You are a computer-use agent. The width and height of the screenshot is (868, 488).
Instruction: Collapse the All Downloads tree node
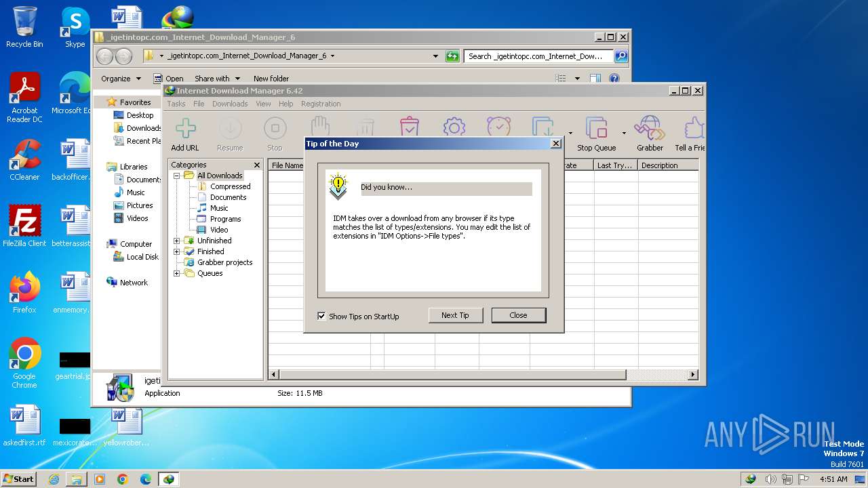(x=177, y=176)
